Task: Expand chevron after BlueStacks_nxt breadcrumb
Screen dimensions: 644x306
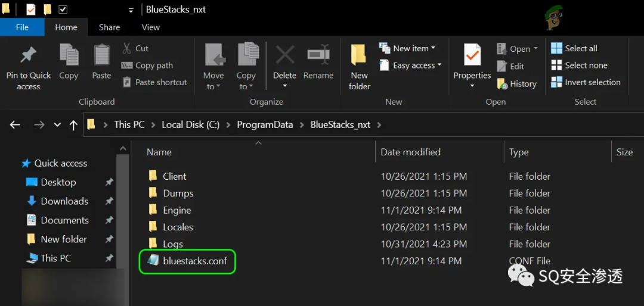Action: click(x=379, y=124)
